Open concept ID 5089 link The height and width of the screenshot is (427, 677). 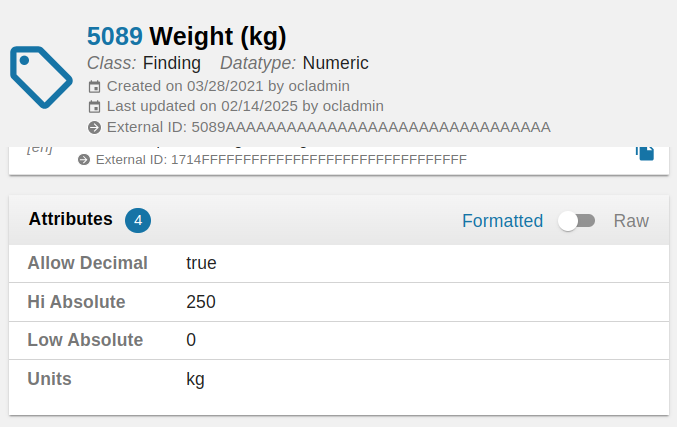coord(115,37)
